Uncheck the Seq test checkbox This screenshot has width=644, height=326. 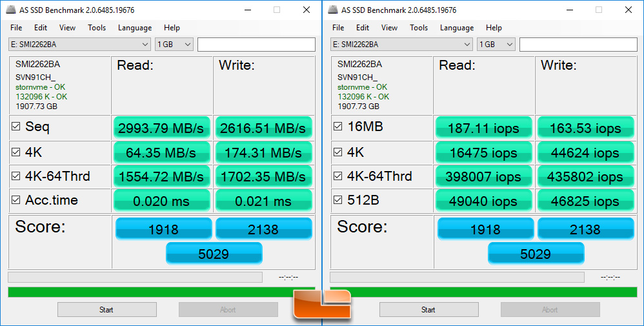point(15,127)
